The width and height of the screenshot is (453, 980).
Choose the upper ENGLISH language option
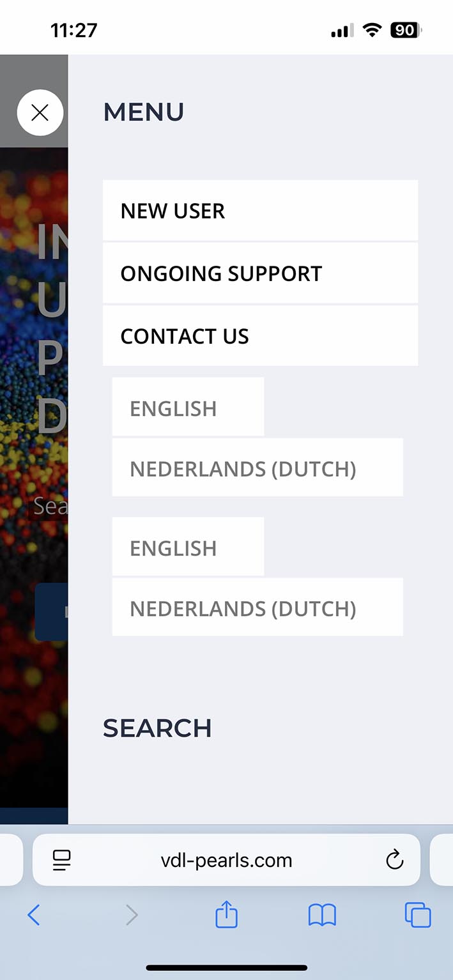pos(188,408)
